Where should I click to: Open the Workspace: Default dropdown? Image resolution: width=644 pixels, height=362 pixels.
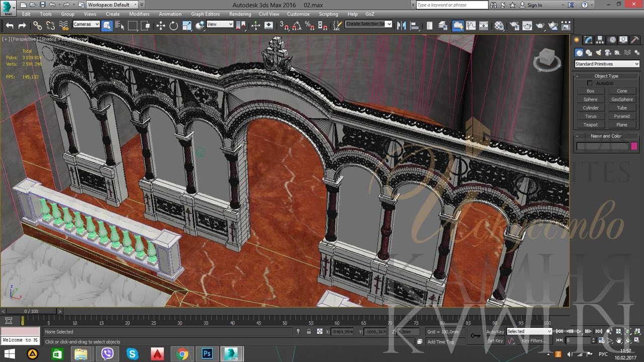click(112, 5)
